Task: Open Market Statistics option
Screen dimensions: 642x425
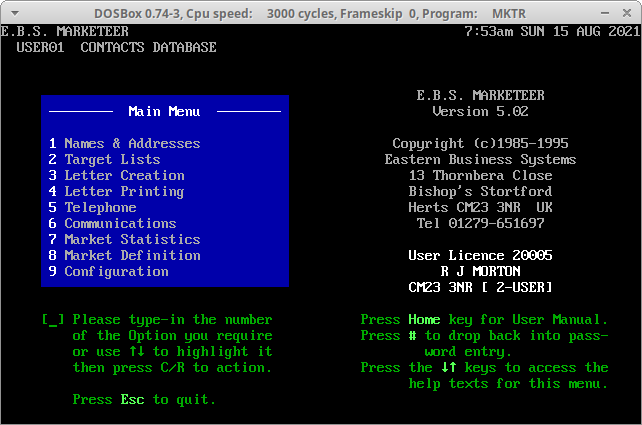Action: pos(124,240)
